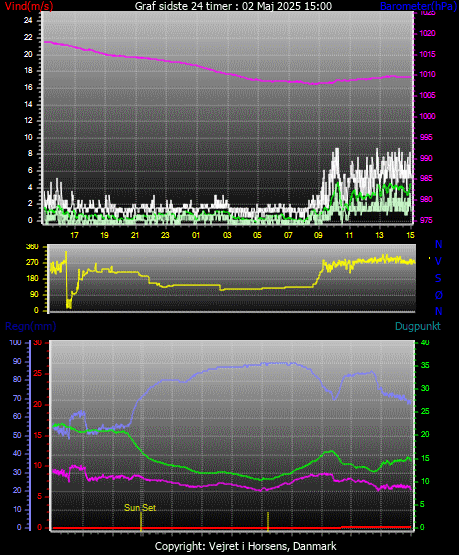
Task: Click the 100 humidity scale value
Action: coord(15,343)
